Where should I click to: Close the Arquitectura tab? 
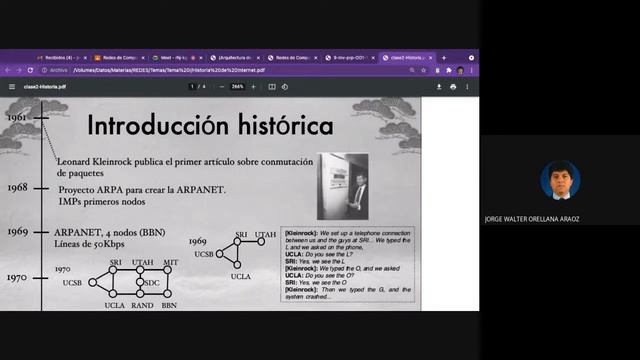(x=258, y=58)
